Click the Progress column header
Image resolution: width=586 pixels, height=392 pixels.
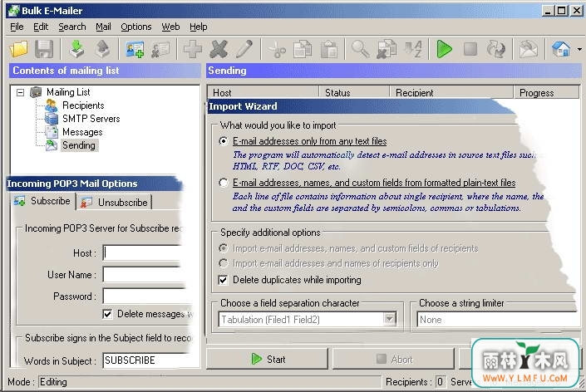[x=547, y=92]
